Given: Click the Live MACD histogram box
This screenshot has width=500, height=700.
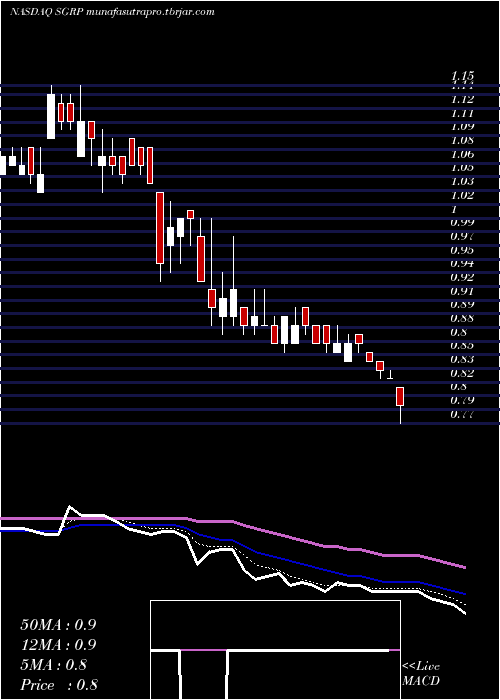Looking at the screenshot, I should click(275, 650).
